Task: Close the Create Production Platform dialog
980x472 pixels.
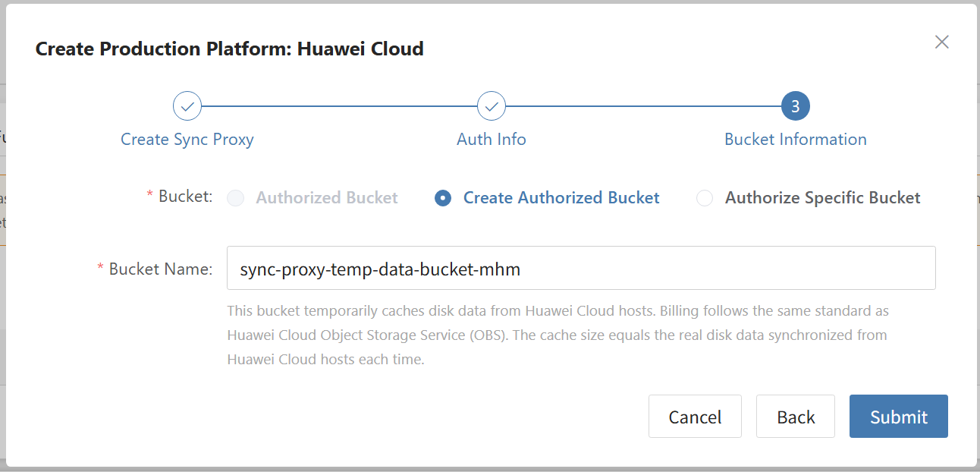Action: pyautogui.click(x=941, y=42)
